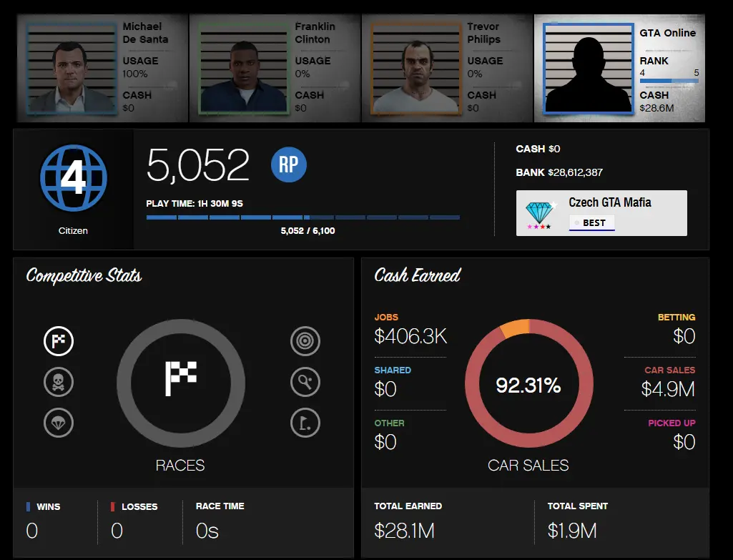Click the Competitive Stats heading

coord(84,276)
